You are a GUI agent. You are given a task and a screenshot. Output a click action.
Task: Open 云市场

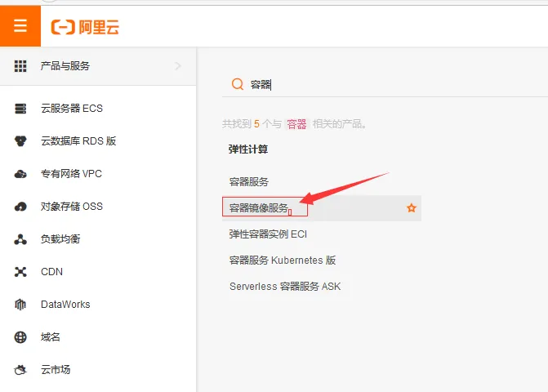coord(56,369)
